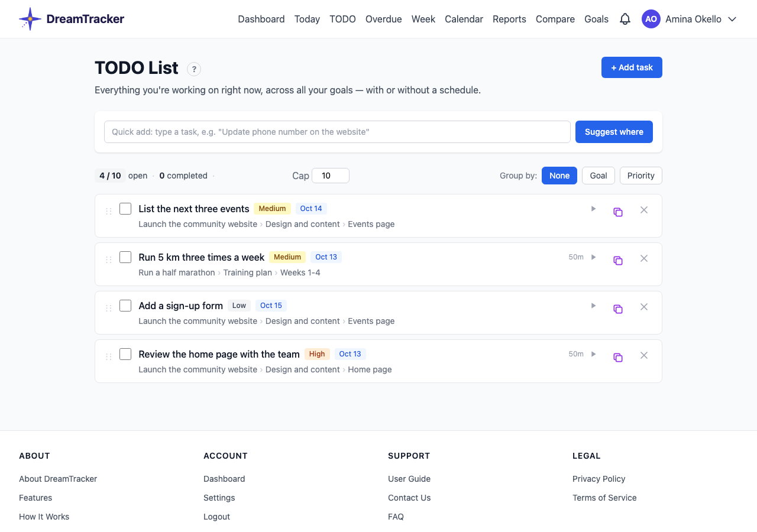Group tasks by None
This screenshot has height=532, width=757.
[559, 176]
